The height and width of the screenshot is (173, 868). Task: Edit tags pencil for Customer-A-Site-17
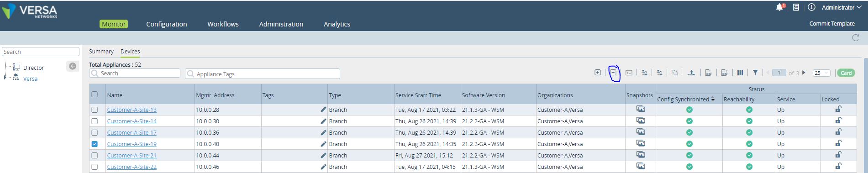pyautogui.click(x=323, y=132)
